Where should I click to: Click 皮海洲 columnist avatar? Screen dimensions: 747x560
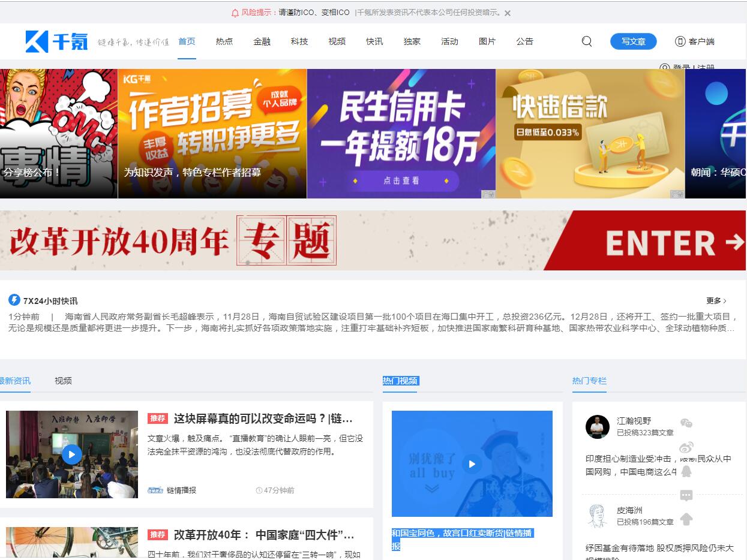click(598, 516)
